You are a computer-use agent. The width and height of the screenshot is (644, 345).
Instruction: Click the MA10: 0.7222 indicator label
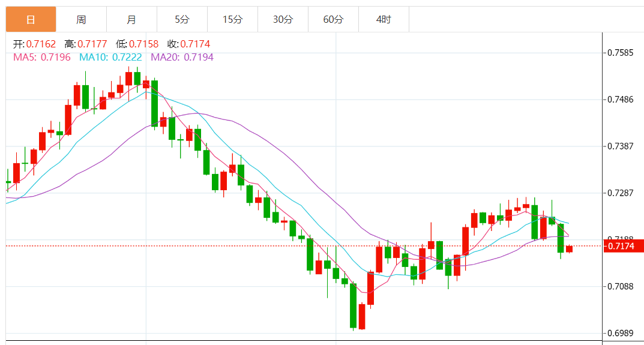click(x=111, y=57)
